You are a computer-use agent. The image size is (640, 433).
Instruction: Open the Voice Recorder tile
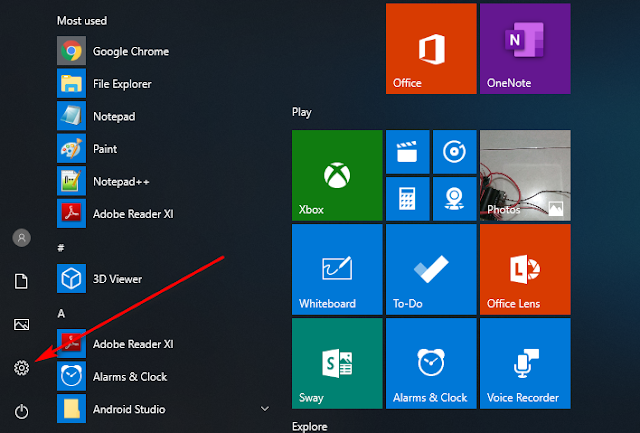[525, 363]
